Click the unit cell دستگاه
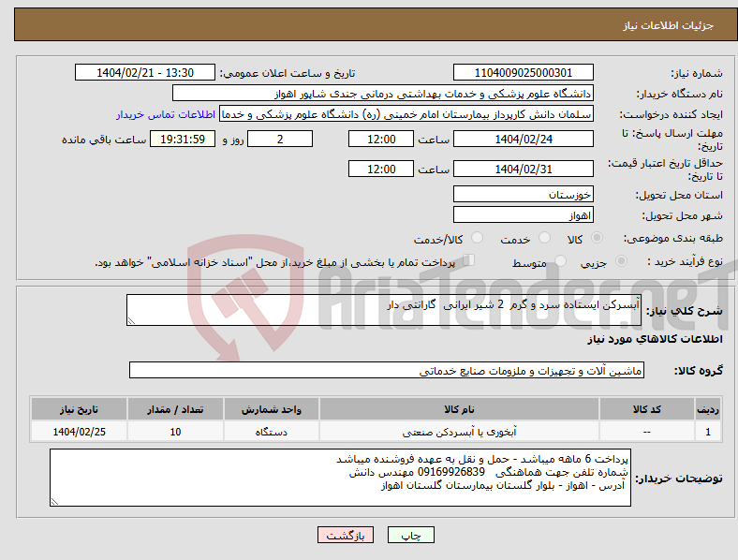Viewport: 738px width, 560px height. pyautogui.click(x=271, y=432)
